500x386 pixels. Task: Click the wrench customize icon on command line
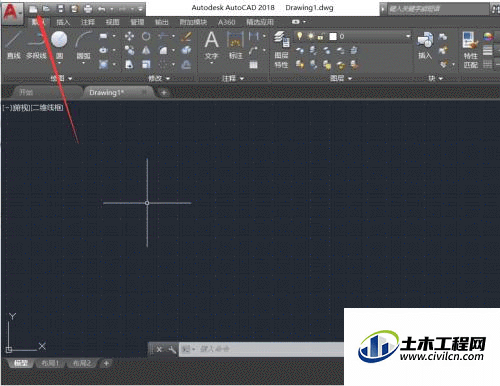coord(172,349)
